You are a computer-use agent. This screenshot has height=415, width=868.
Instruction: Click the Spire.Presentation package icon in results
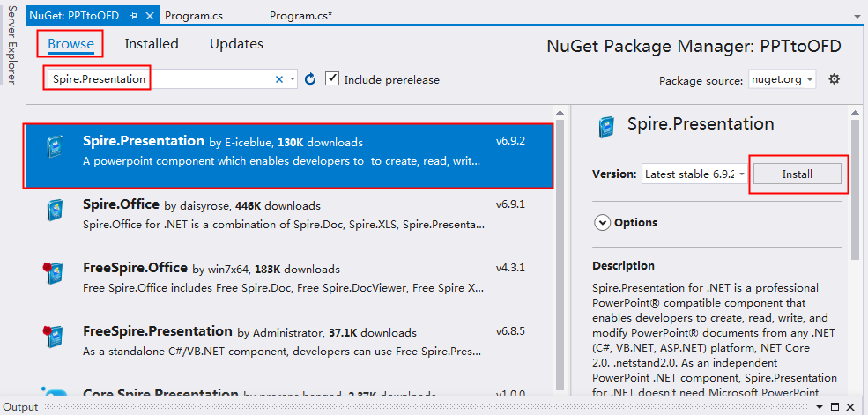pos(55,146)
